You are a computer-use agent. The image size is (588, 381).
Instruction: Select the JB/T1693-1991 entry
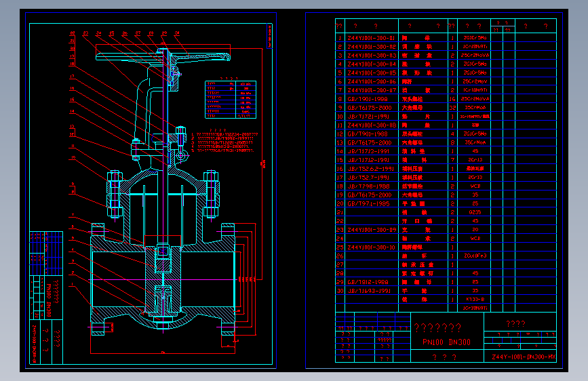pyautogui.click(x=368, y=291)
